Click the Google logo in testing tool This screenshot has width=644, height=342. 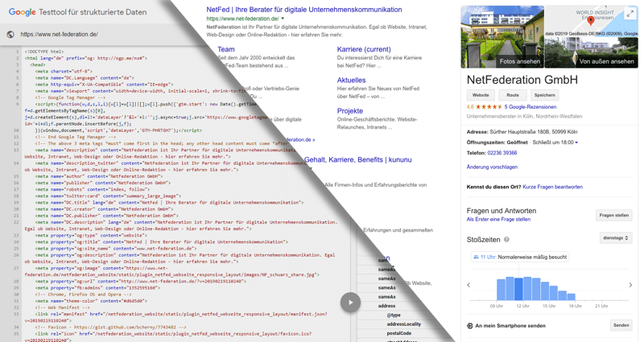(23, 12)
